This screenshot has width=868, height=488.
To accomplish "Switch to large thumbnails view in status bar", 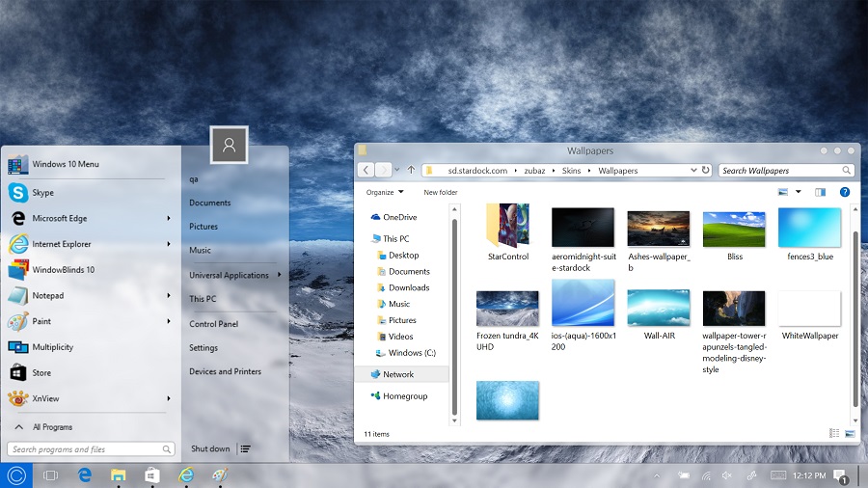I will coord(850,433).
